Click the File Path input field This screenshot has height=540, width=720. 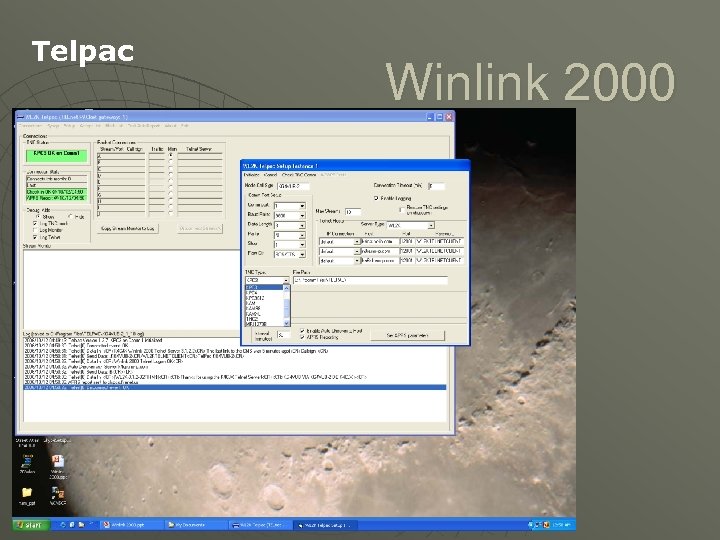(370, 280)
